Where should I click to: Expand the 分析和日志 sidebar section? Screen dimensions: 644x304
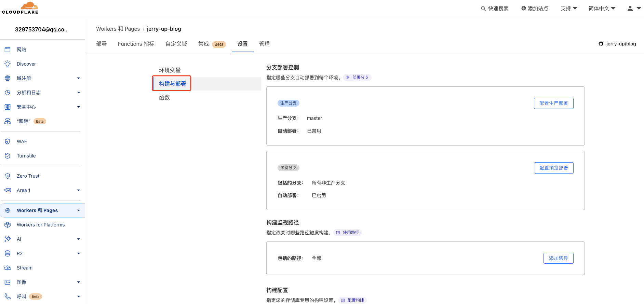pyautogui.click(x=79, y=93)
